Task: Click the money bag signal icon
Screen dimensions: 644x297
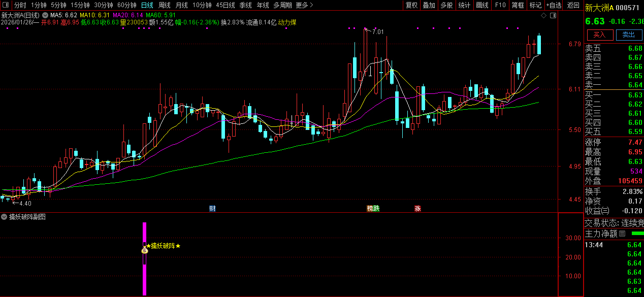Action: coord(144,250)
